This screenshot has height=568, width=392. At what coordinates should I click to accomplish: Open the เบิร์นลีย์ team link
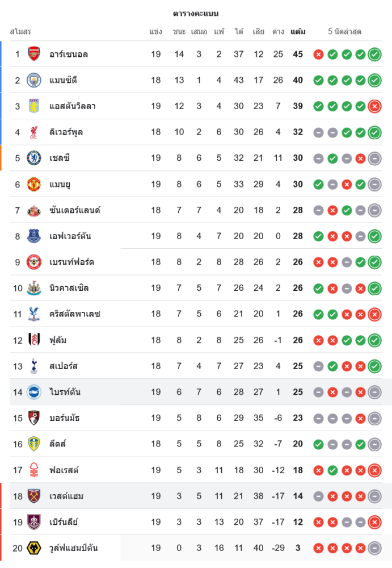click(x=64, y=522)
